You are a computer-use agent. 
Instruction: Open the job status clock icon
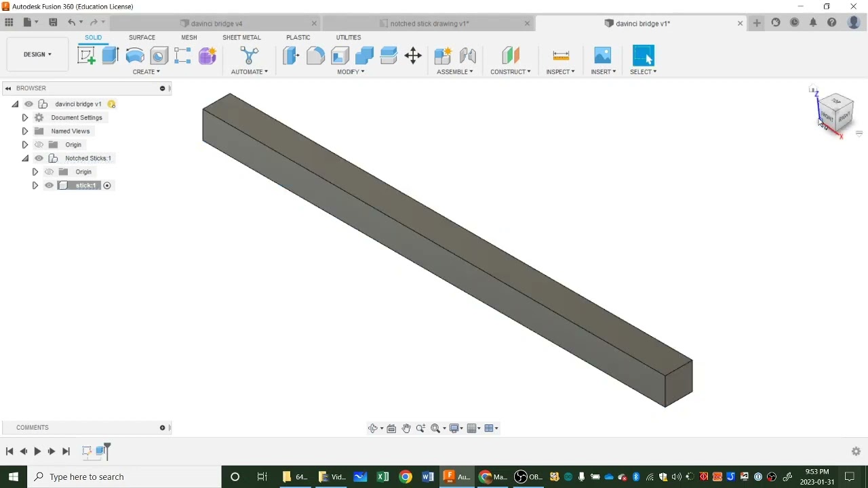coord(794,22)
